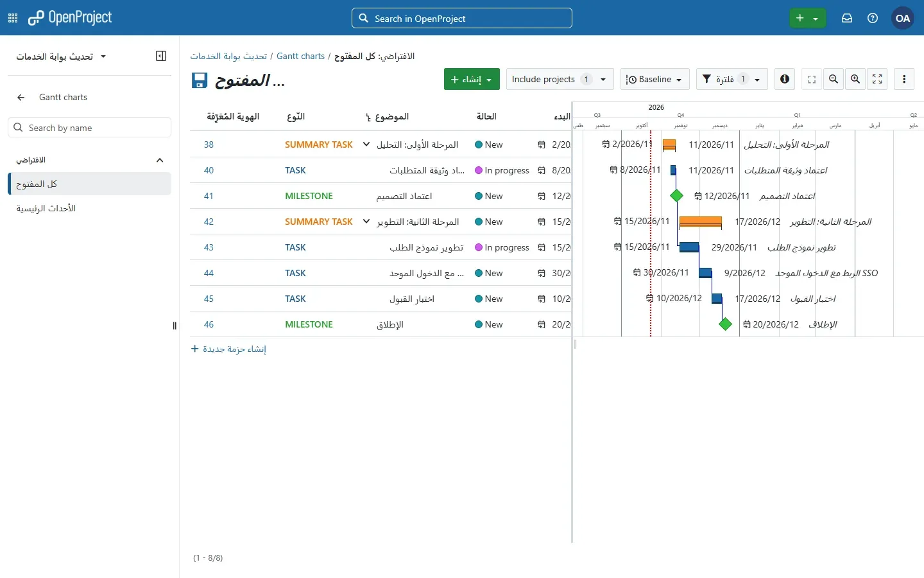Click the تحديث بوابة الخدمات breadcrumb link
The image size is (924, 578).
pos(228,57)
